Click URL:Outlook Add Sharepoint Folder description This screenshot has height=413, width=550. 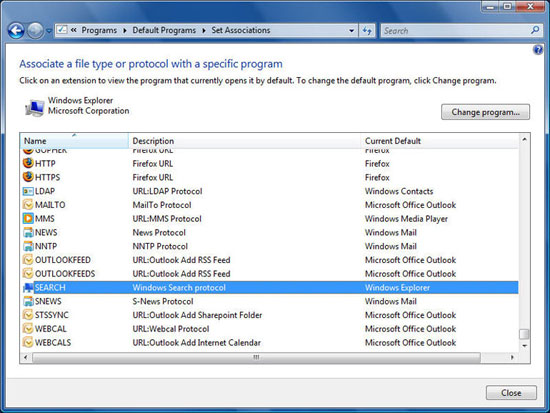[x=197, y=315]
